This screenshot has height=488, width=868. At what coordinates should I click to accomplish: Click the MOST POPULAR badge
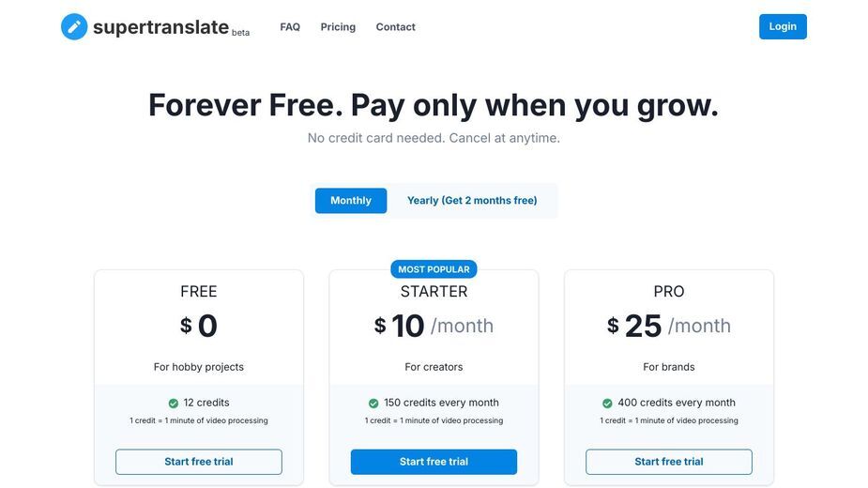(434, 269)
